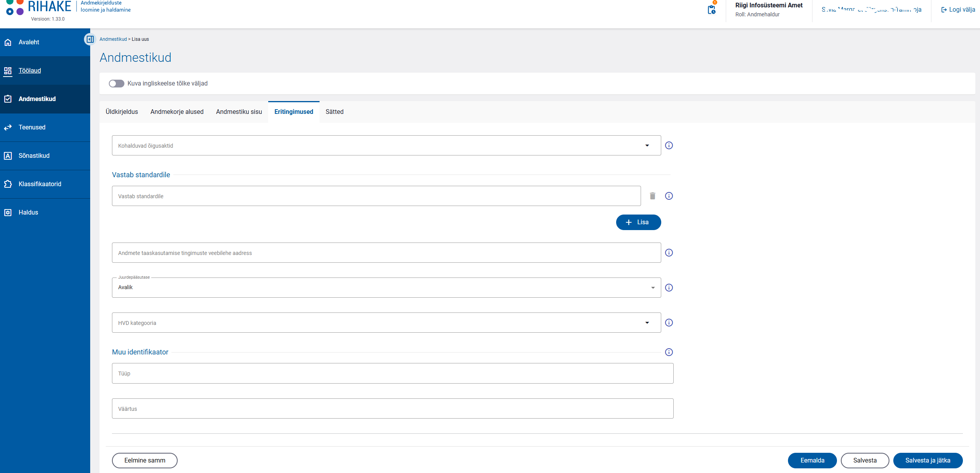Show info for Andmete taaskasutamise veebilehe aadress
This screenshot has width=980, height=473.
click(669, 253)
